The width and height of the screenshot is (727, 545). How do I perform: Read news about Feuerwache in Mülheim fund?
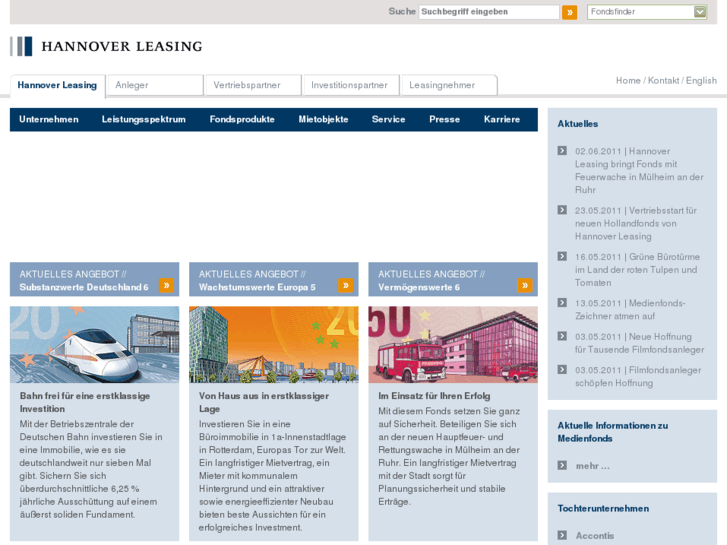coord(639,171)
